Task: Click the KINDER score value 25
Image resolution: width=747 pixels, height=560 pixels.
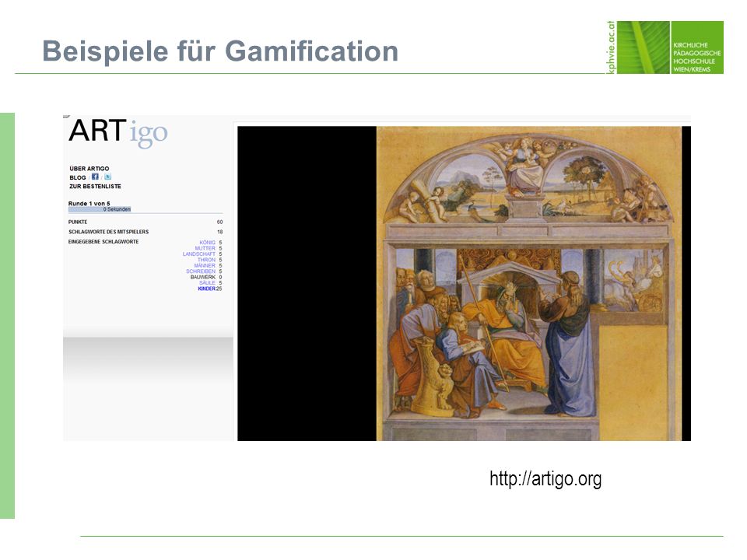Action: click(219, 289)
